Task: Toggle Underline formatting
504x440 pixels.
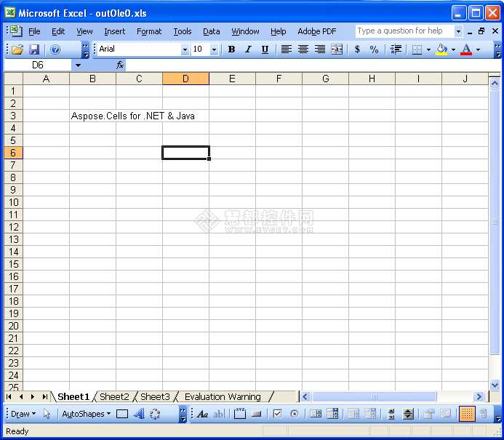Action: click(265, 49)
